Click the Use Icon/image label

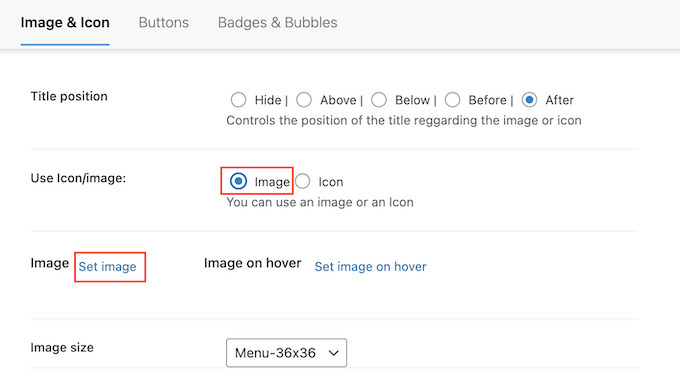point(78,178)
